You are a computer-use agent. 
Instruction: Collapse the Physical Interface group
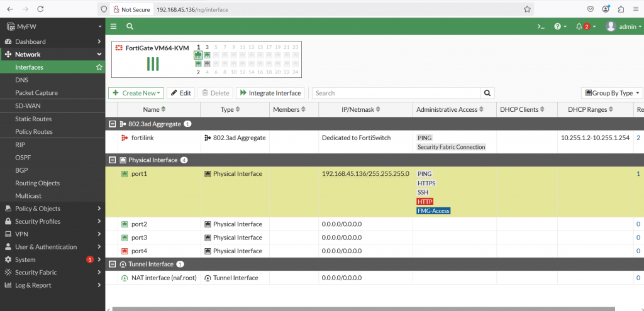(112, 160)
